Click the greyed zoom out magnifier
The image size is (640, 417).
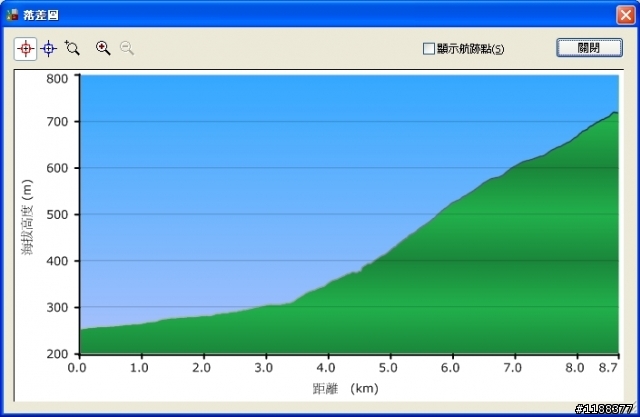[x=127, y=48]
